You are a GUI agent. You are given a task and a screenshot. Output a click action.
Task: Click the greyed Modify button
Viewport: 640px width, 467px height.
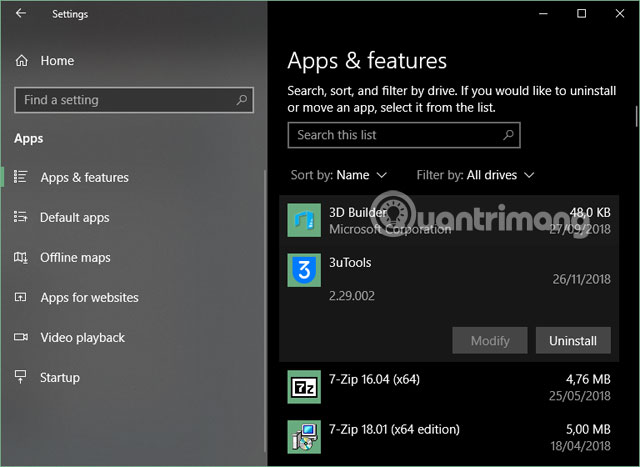pos(490,340)
